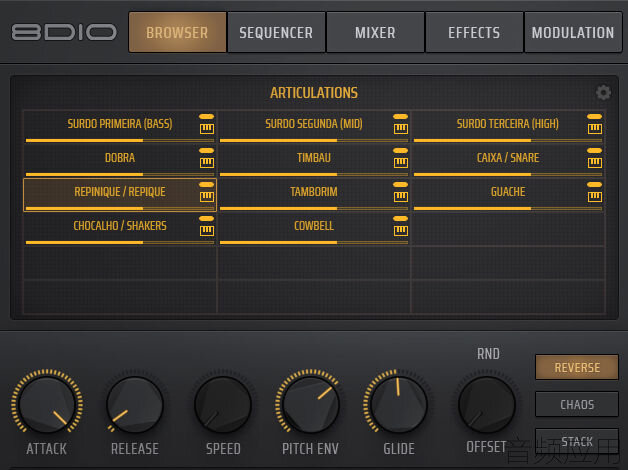The width and height of the screenshot is (628, 470).
Task: Click volume bar under Surdo Primeira (Bass)
Action: [x=120, y=141]
